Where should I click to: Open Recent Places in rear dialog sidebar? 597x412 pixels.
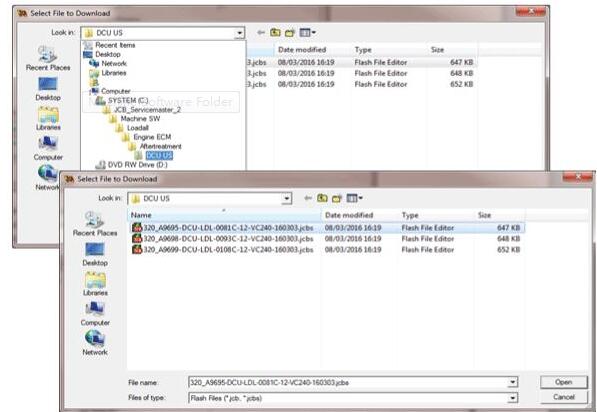48,58
